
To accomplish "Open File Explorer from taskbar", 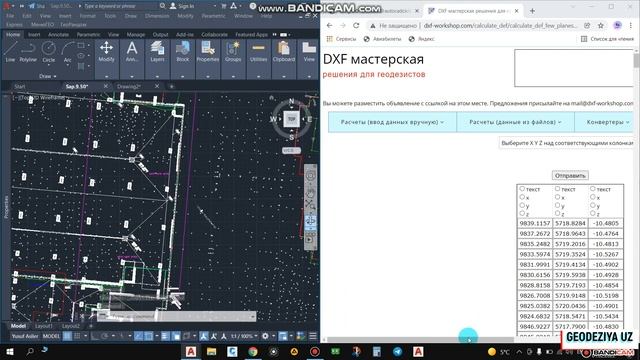I will 211,352.
